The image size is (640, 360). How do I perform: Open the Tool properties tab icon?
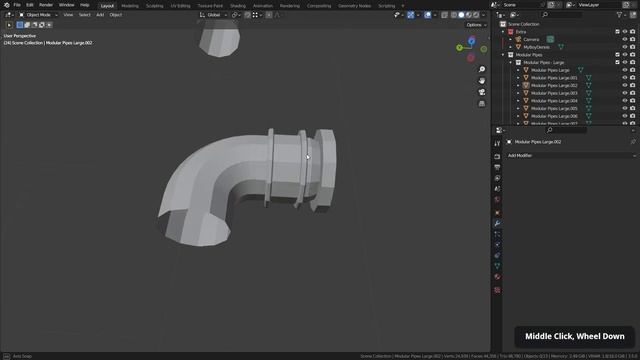497,144
